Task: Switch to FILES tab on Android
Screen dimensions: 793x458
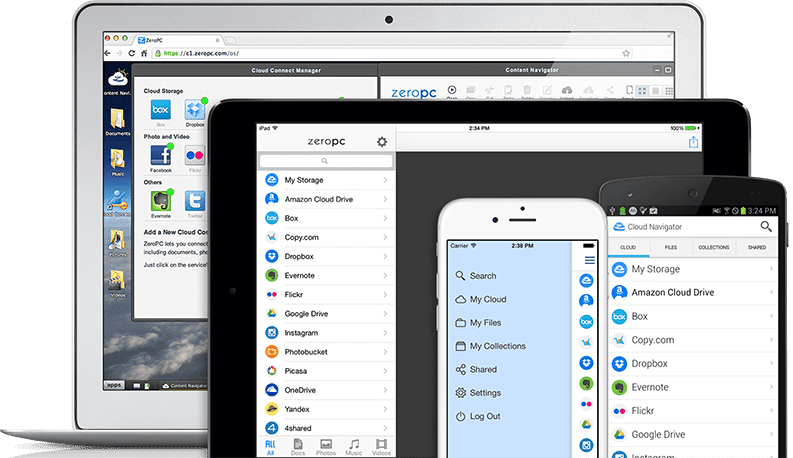Action: pyautogui.click(x=671, y=247)
